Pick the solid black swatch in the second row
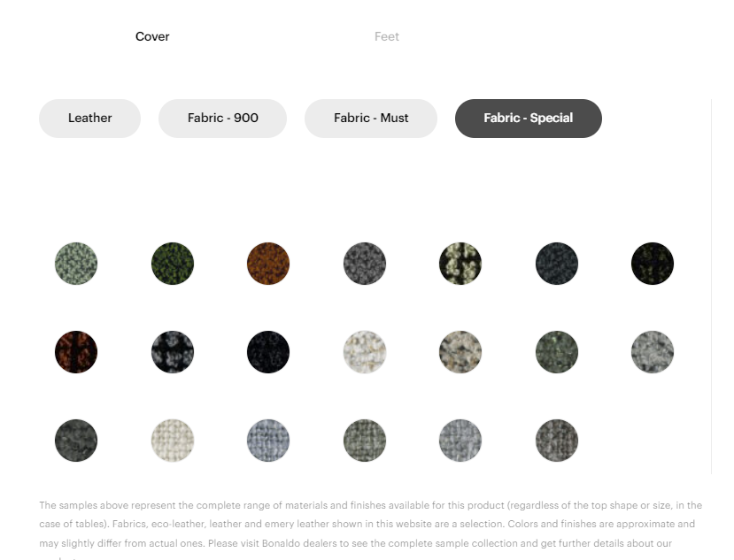This screenshot has width=734, height=560. pos(268,352)
